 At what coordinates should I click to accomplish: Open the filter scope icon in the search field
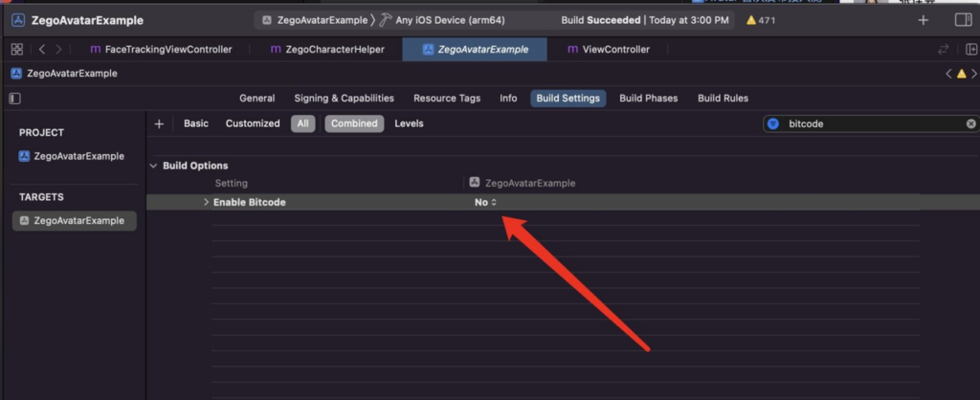point(773,123)
